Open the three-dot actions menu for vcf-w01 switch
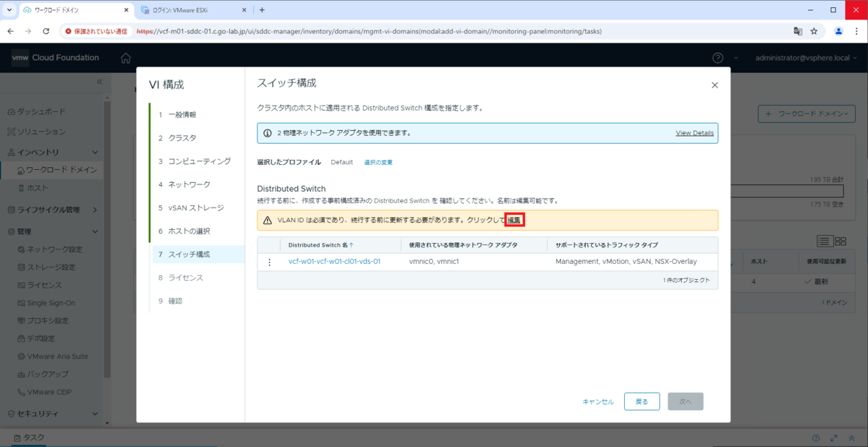Screen dimensions: 868x447 pos(270,262)
